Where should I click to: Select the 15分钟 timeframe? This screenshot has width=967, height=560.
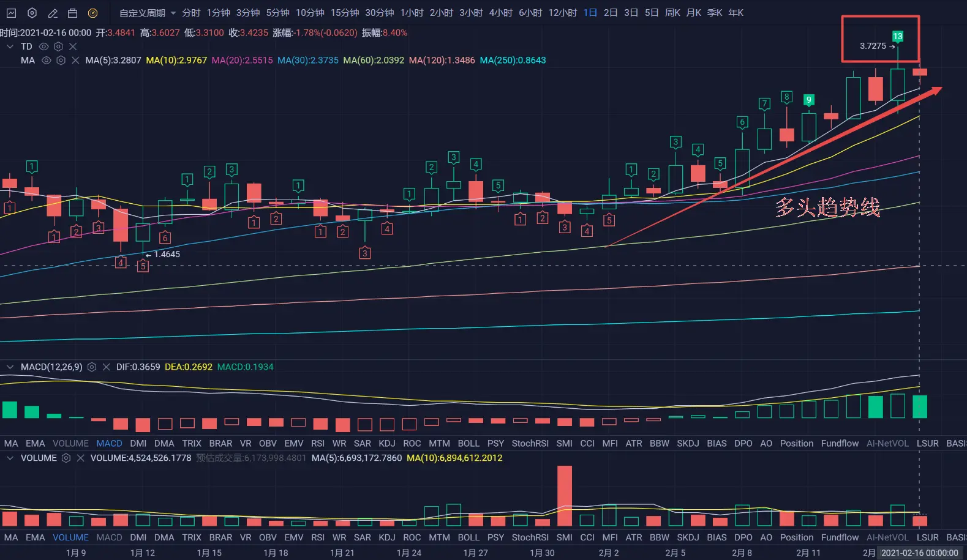tap(345, 13)
